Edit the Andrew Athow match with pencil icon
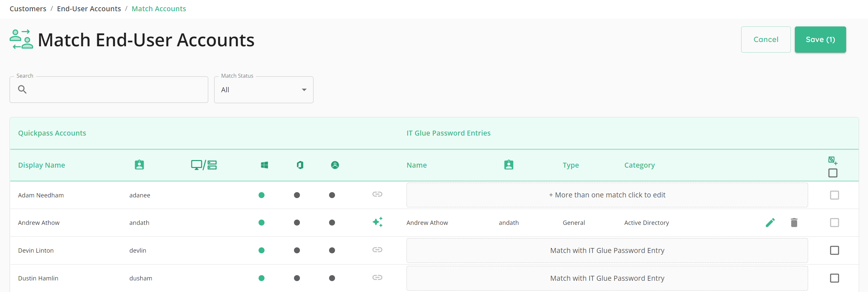 click(770, 223)
